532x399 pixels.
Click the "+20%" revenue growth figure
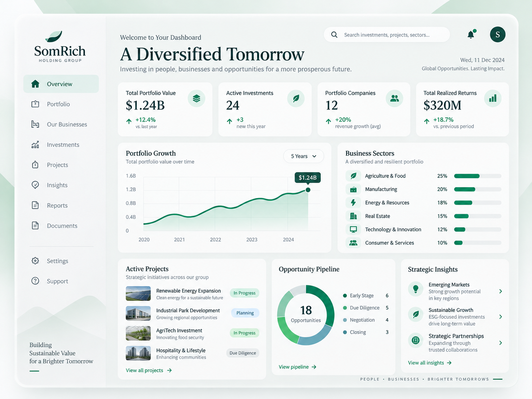click(x=343, y=120)
